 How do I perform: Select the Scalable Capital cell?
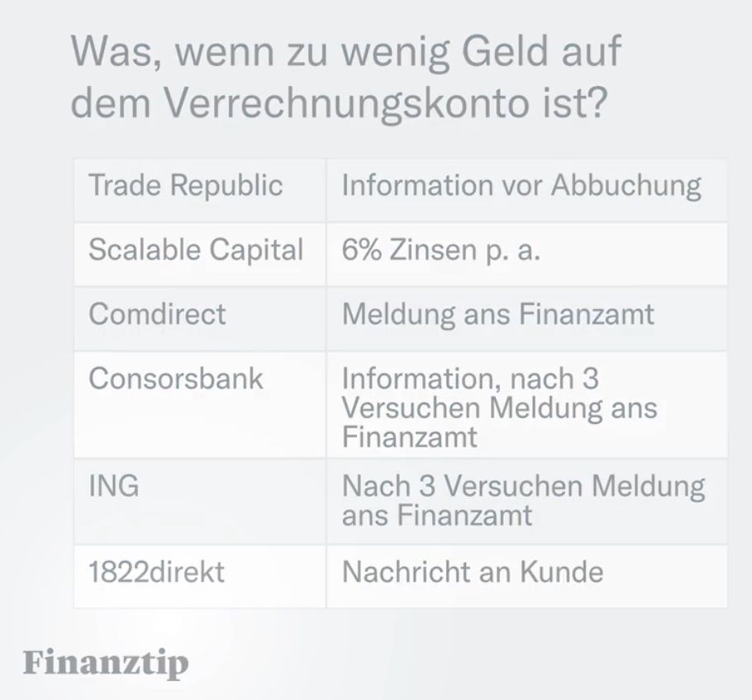tap(196, 250)
